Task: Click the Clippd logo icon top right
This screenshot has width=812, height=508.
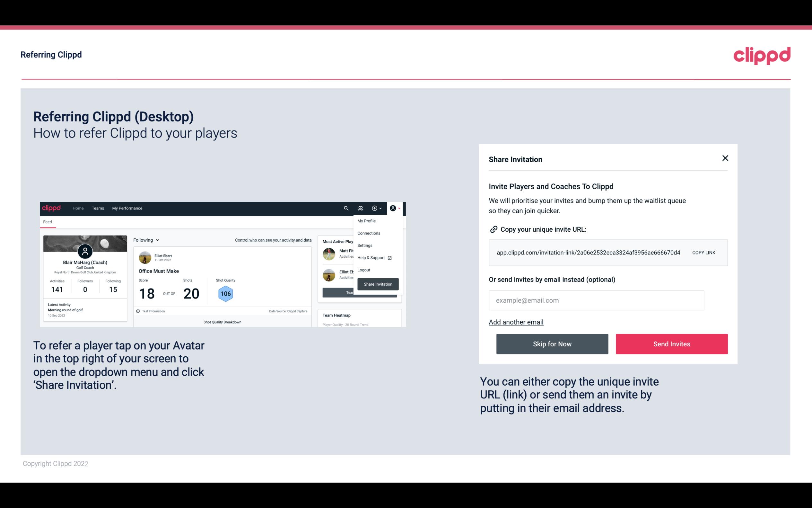Action: pyautogui.click(x=762, y=56)
